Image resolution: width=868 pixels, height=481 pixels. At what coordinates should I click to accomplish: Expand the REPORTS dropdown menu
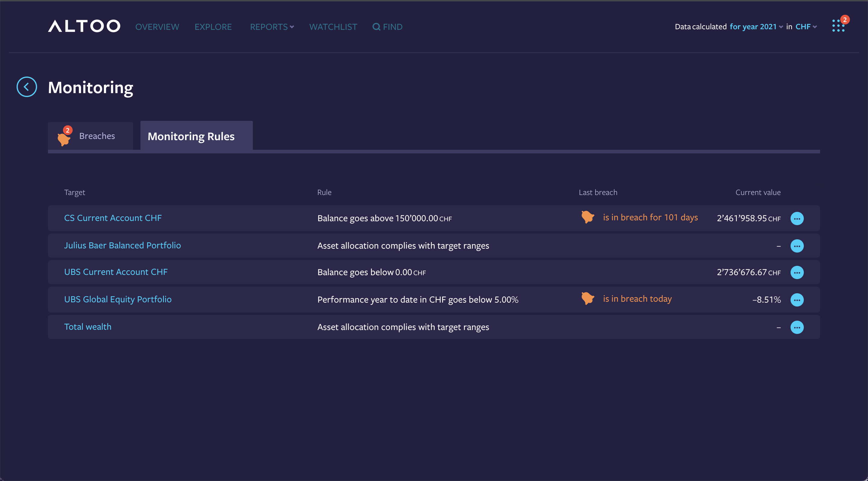click(x=272, y=27)
